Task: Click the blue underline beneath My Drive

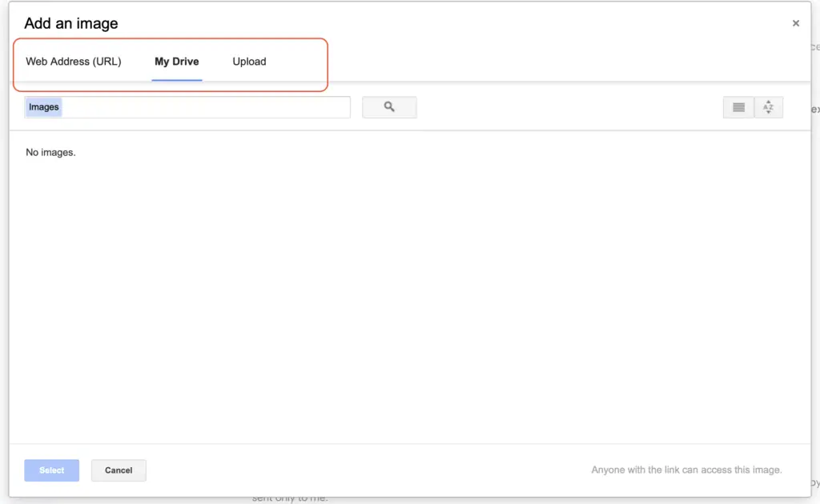Action: click(177, 80)
